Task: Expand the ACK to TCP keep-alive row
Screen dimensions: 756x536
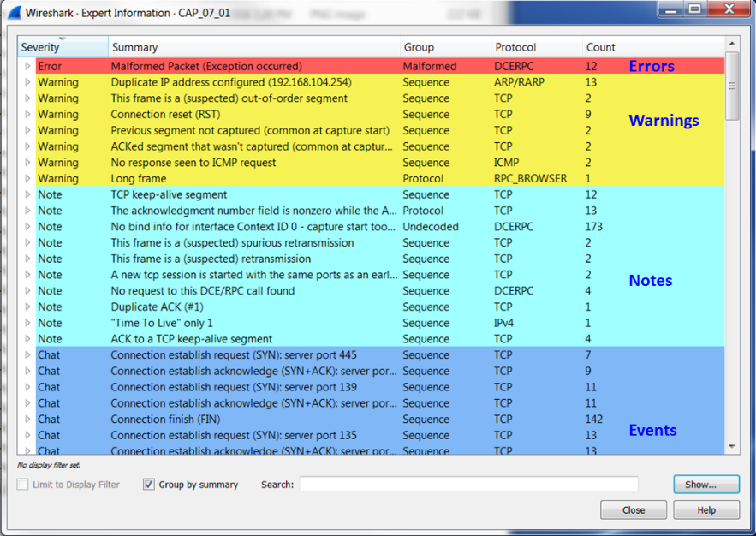Action: coord(27,339)
